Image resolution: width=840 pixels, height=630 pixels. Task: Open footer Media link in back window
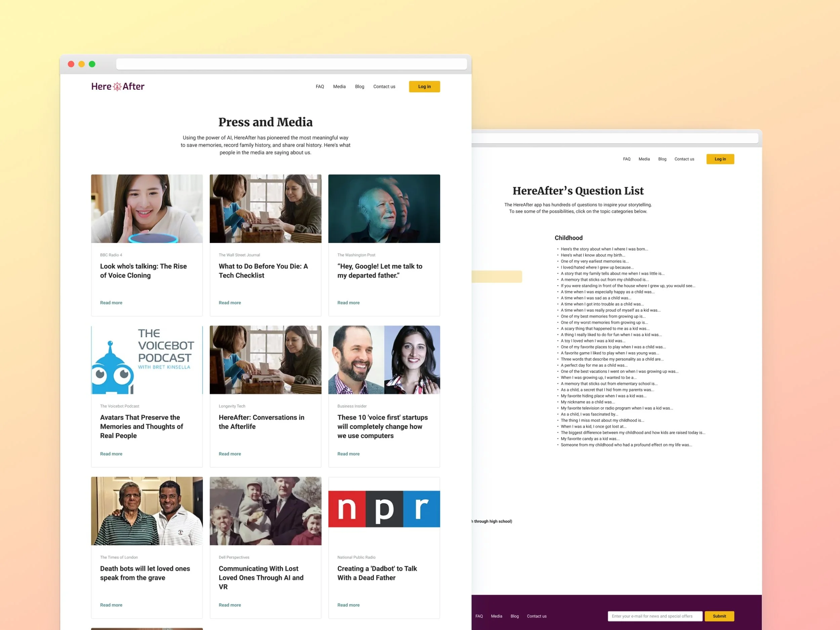pos(496,616)
